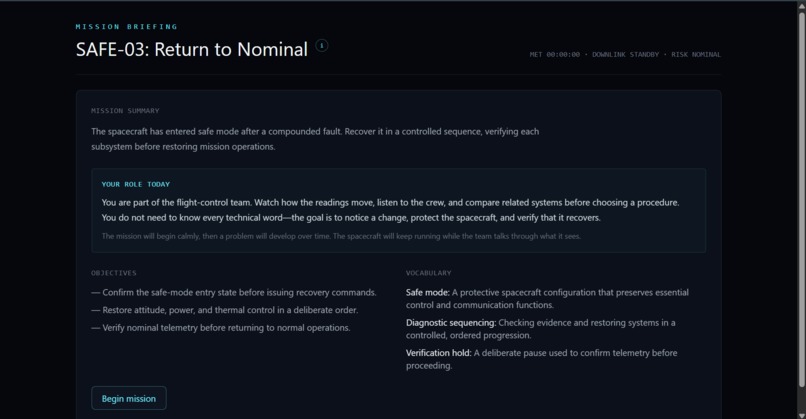806x419 pixels.
Task: Click the MISSION SUMMARY section label
Action: click(x=125, y=111)
